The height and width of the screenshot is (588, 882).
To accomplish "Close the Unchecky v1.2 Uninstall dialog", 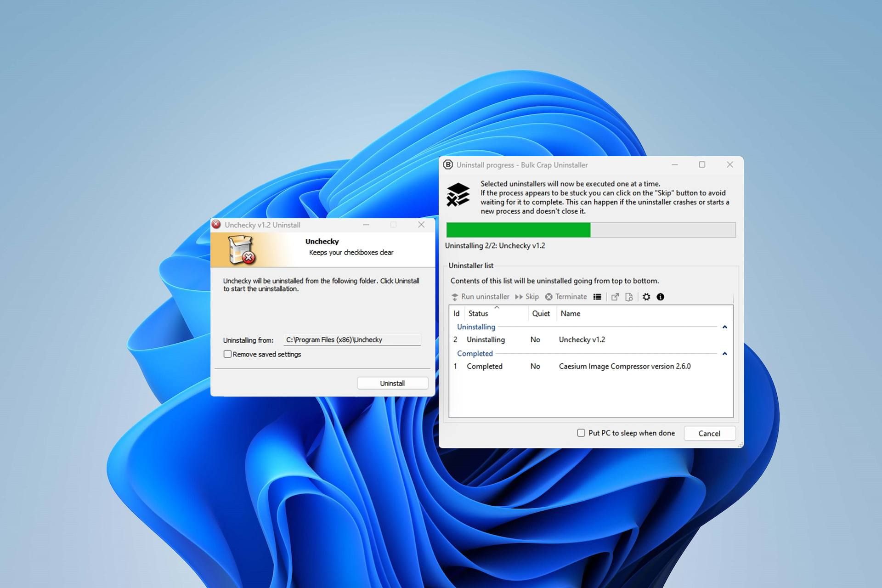I will tap(421, 225).
